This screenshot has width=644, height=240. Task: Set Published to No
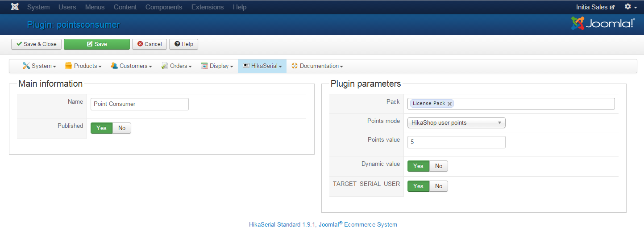coord(122,128)
